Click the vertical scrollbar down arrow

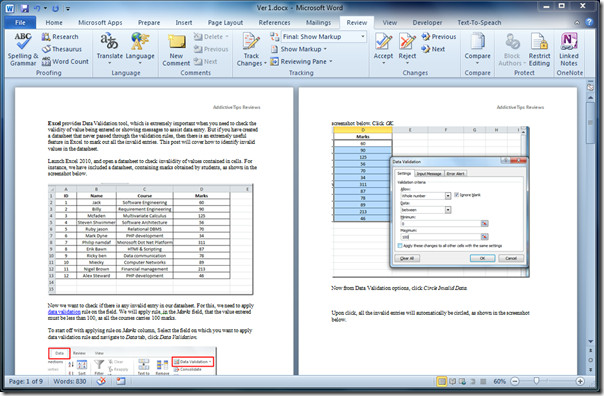(590, 342)
